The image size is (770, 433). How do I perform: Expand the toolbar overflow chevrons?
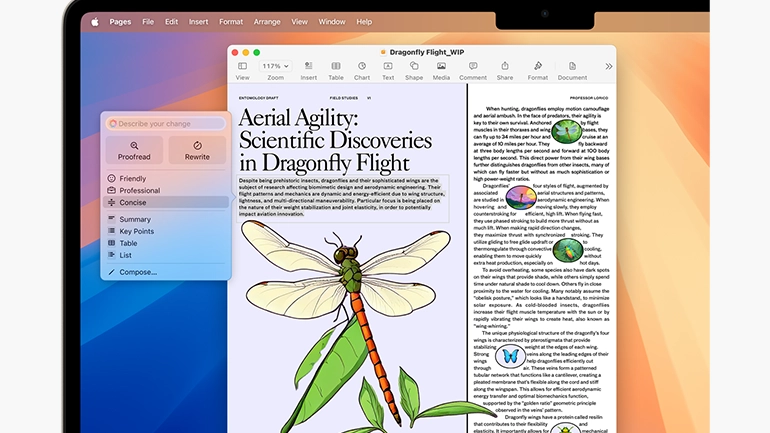[x=609, y=66]
